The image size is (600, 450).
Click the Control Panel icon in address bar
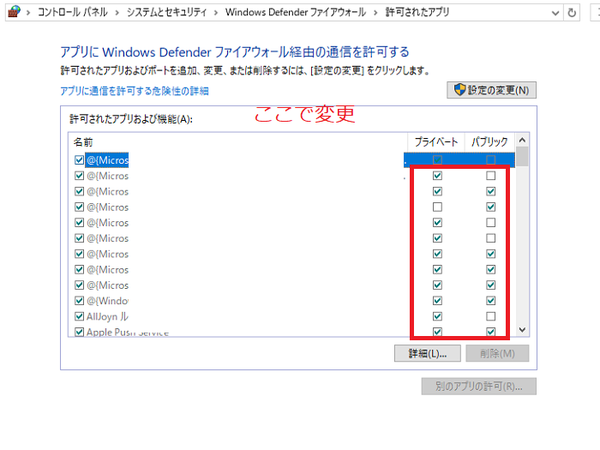(x=14, y=12)
